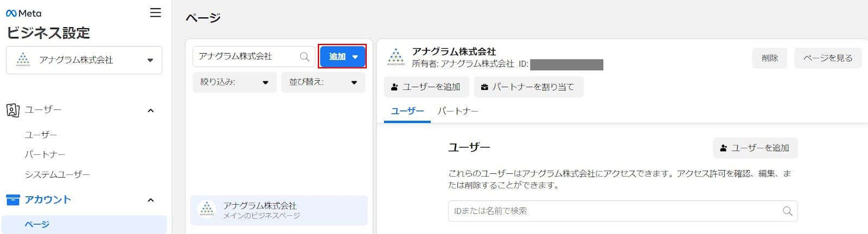
Task: Click the magnifier icon in page search
Action: click(x=305, y=56)
